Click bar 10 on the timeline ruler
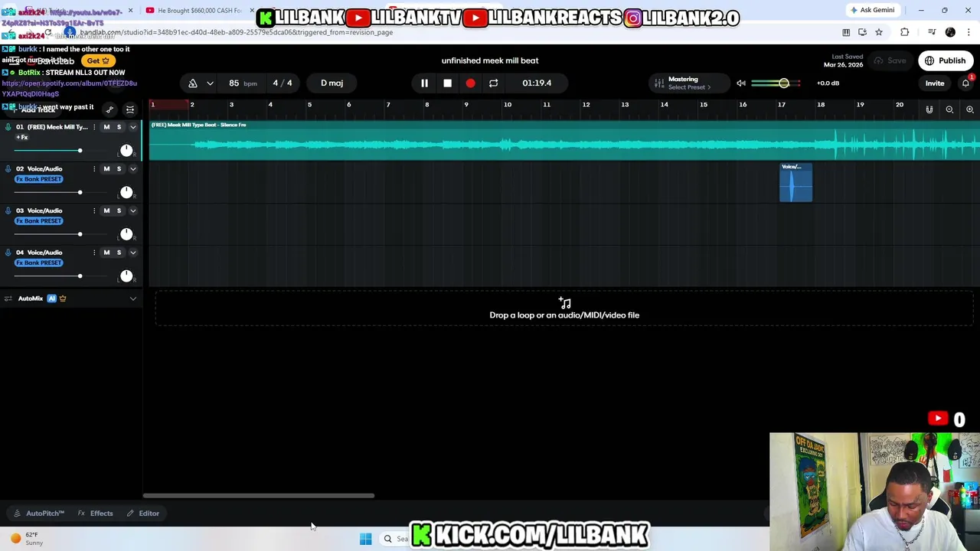980x551 pixels. pyautogui.click(x=507, y=105)
